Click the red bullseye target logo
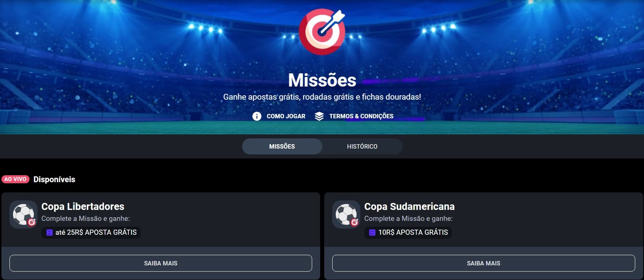Viewport: 644px width, 280px height. (322, 32)
